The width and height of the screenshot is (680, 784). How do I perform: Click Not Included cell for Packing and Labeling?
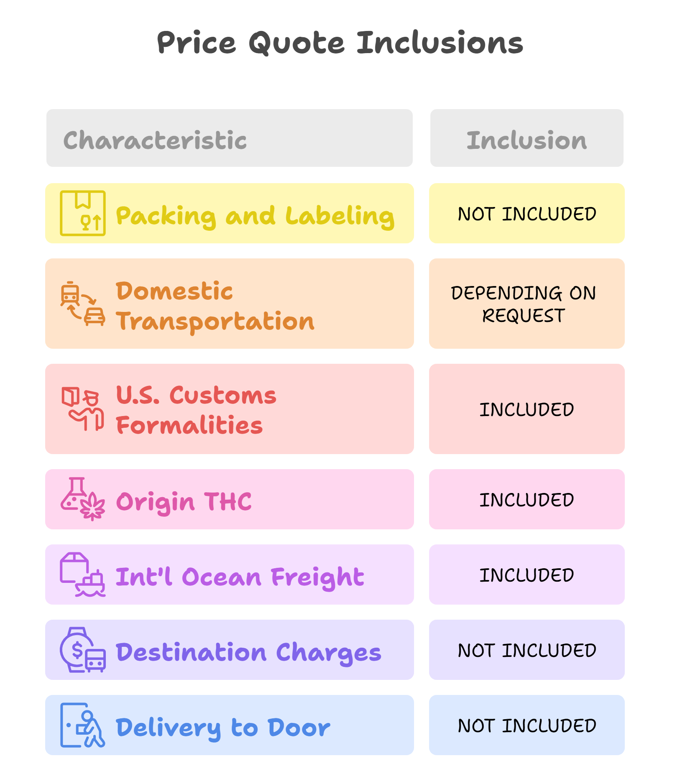tap(527, 214)
